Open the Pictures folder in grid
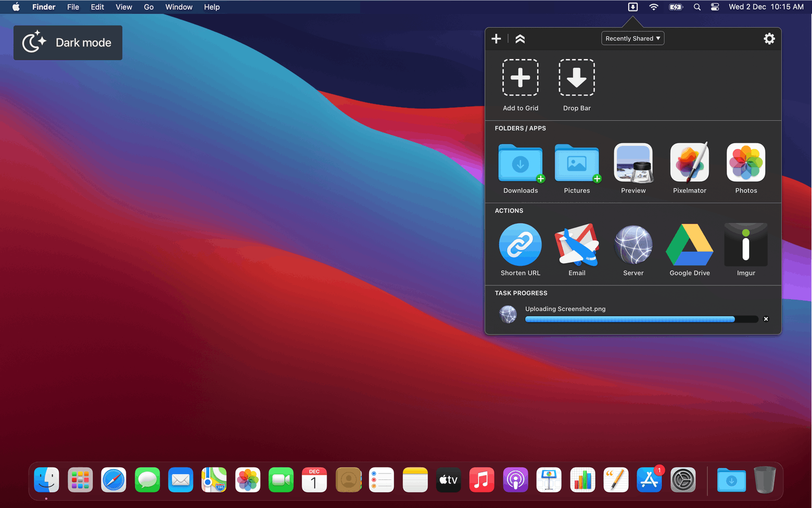 coord(577,164)
